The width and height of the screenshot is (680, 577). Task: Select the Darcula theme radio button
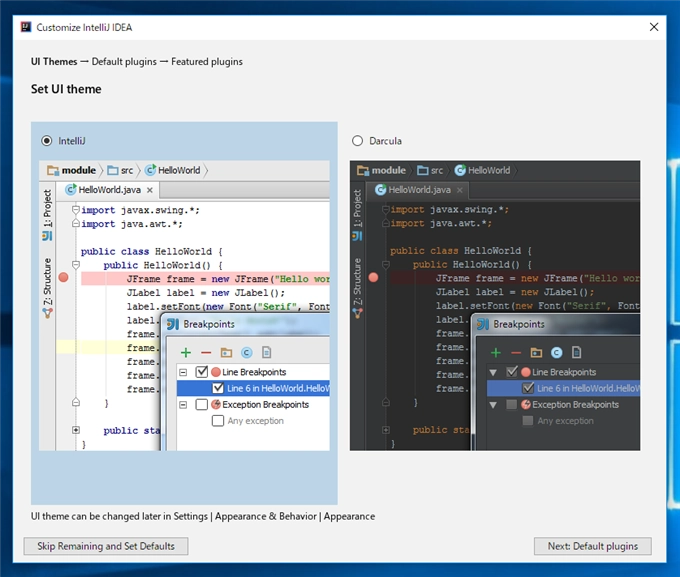(357, 141)
